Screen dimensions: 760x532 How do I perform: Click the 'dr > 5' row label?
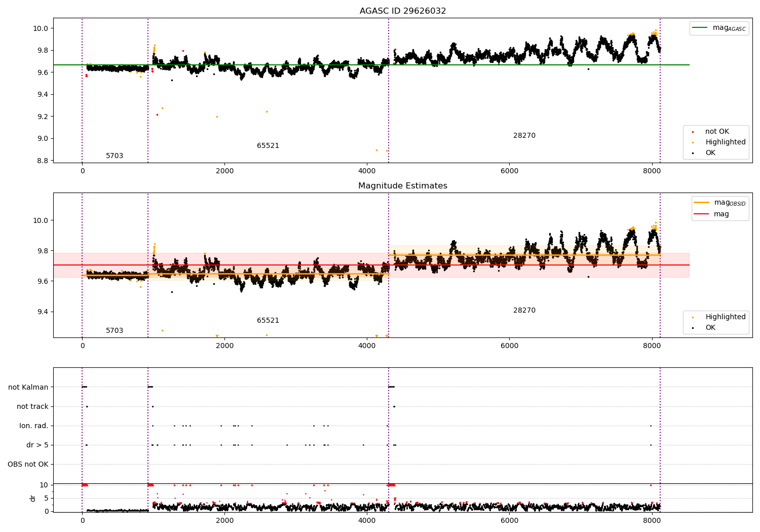point(37,445)
